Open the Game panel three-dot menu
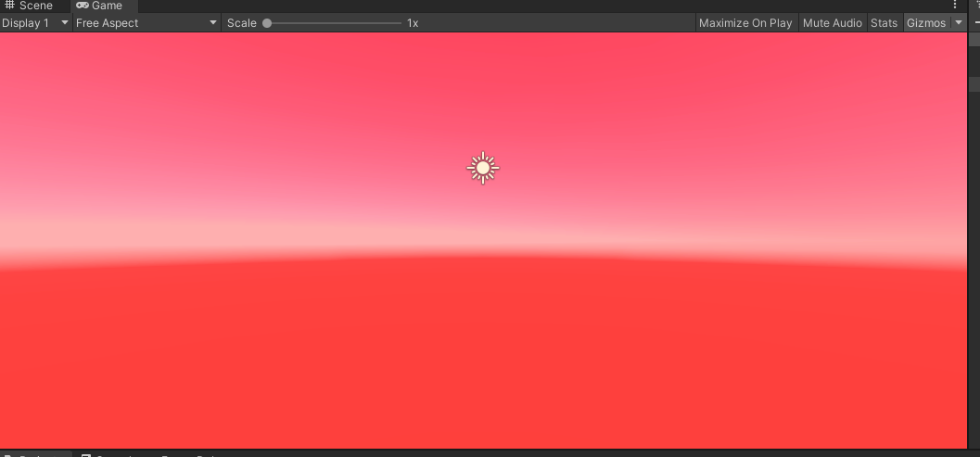The width and height of the screenshot is (980, 457). [x=954, y=5]
